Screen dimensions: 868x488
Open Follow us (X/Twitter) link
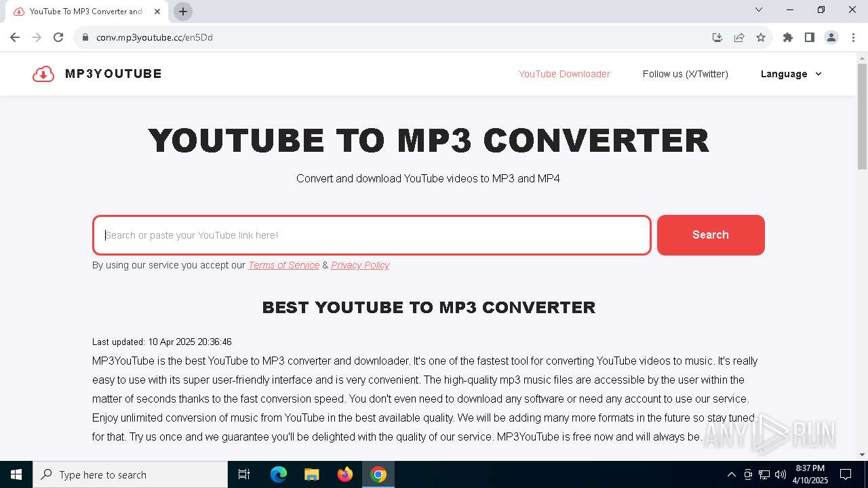(686, 74)
